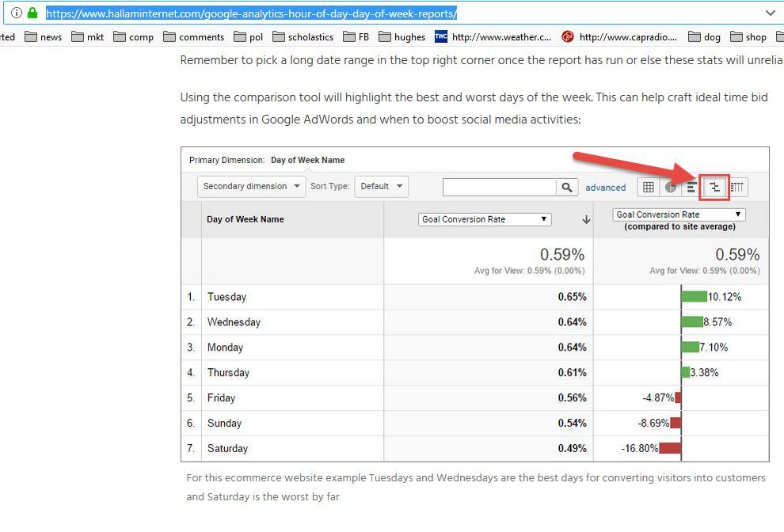The width and height of the screenshot is (784, 532).
Task: Click the site information icon in address bar
Action: click(16, 13)
